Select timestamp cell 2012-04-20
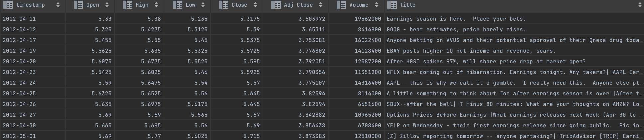Screen dimensions: 644x140 (19, 62)
